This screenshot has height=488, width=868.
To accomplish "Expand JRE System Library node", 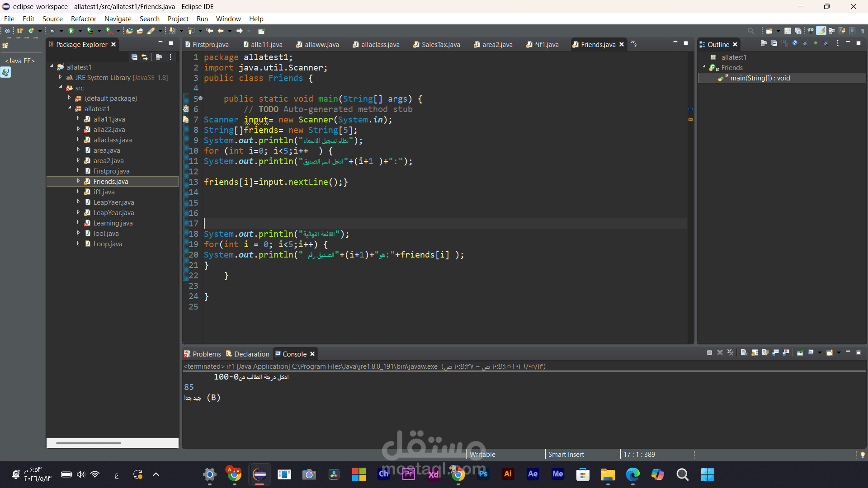I will click(60, 77).
